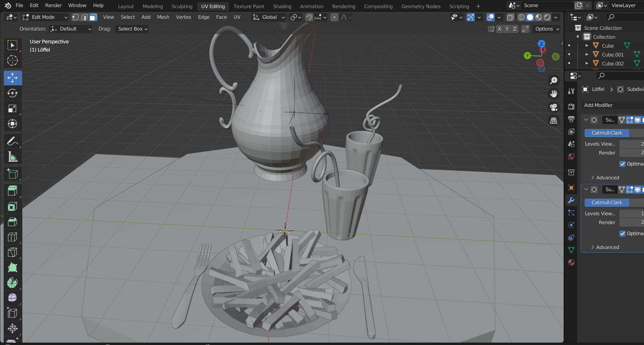Select the 3D Cursor tool

12,60
